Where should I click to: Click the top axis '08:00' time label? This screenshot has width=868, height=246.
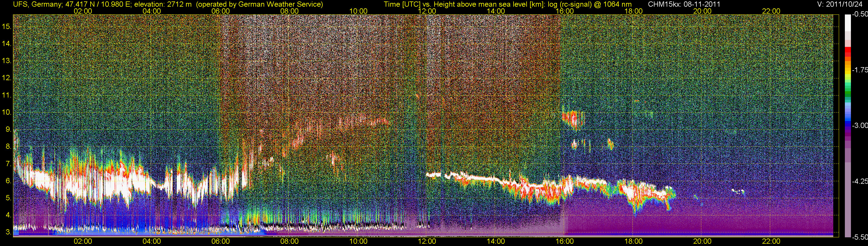click(289, 11)
